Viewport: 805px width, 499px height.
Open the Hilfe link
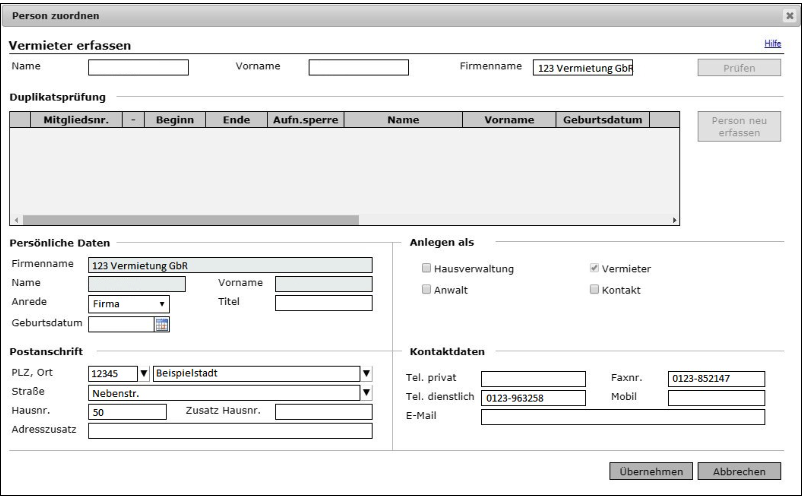pyautogui.click(x=772, y=44)
